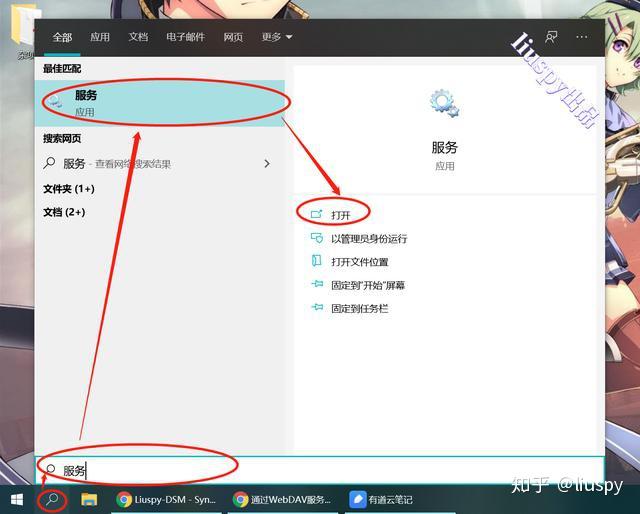
Task: Expand the 更多 dropdown
Action: tap(277, 37)
